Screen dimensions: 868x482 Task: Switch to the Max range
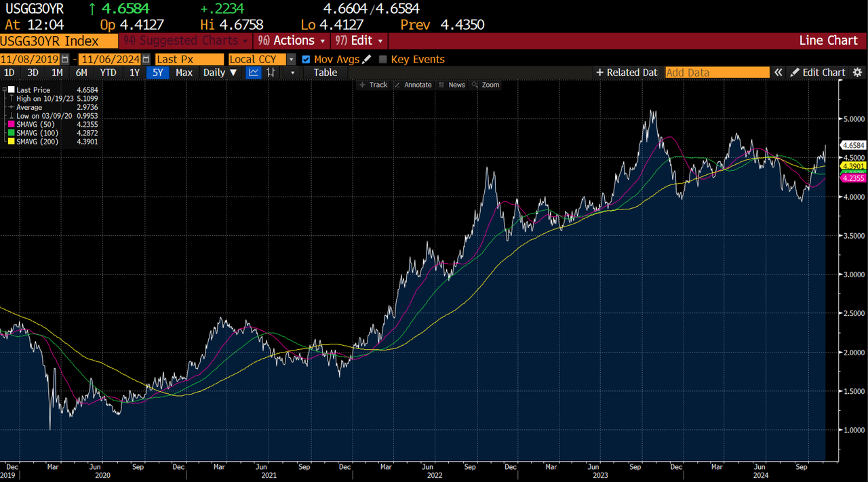point(184,73)
